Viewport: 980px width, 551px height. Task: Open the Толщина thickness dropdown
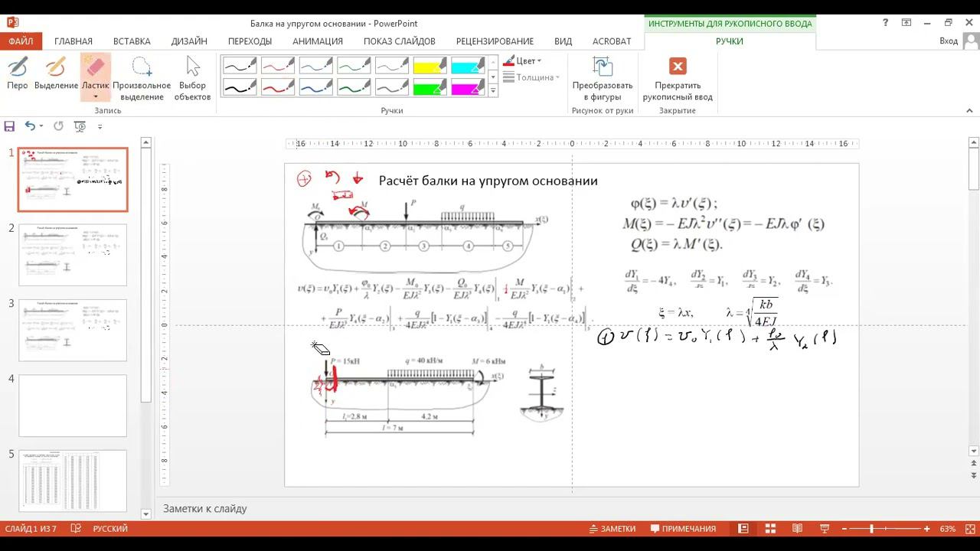coord(532,77)
